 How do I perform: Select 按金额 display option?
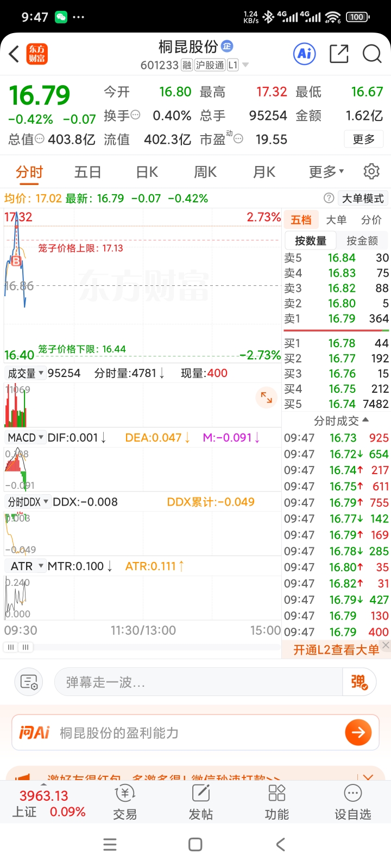(x=362, y=240)
